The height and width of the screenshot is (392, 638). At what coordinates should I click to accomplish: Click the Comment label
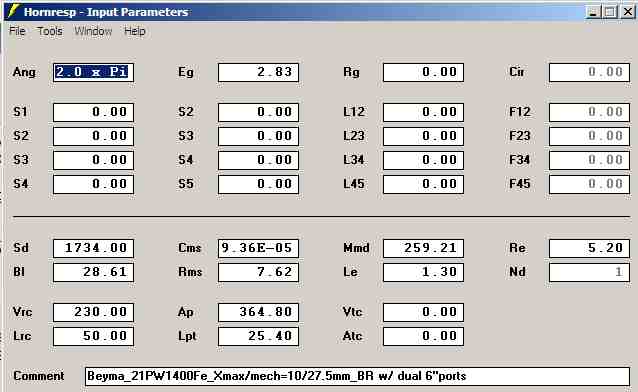point(39,376)
